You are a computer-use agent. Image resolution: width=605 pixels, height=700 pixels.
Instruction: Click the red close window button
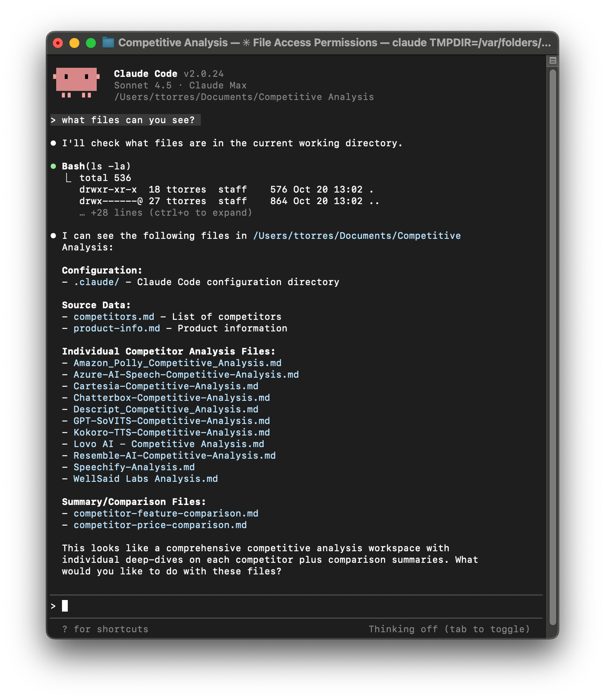[x=58, y=43]
